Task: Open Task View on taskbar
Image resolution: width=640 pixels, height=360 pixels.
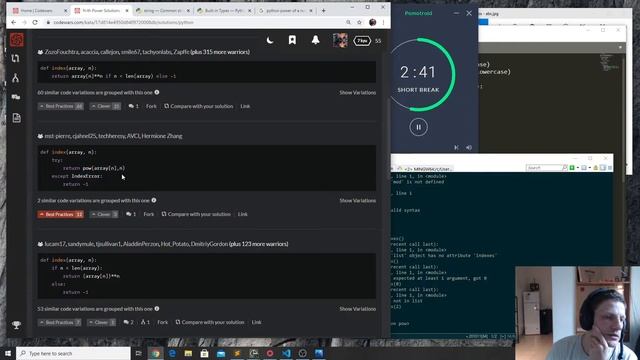Action: point(139,353)
